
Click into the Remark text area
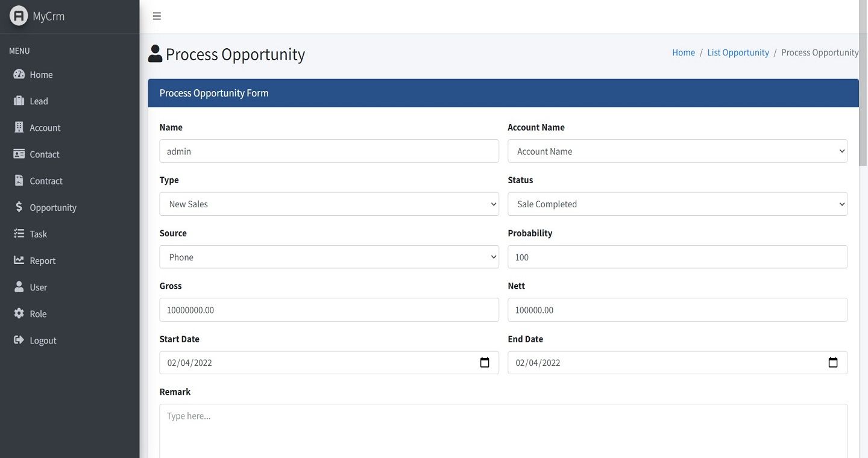503,430
